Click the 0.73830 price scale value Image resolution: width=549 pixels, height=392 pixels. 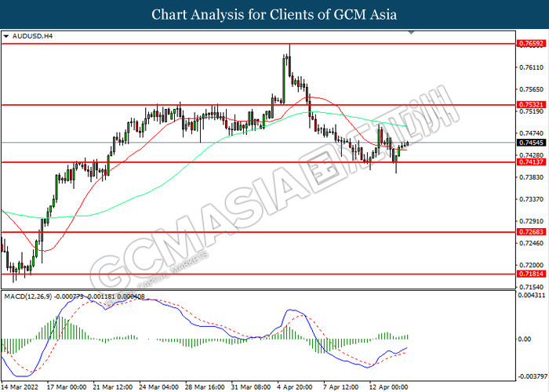point(531,177)
